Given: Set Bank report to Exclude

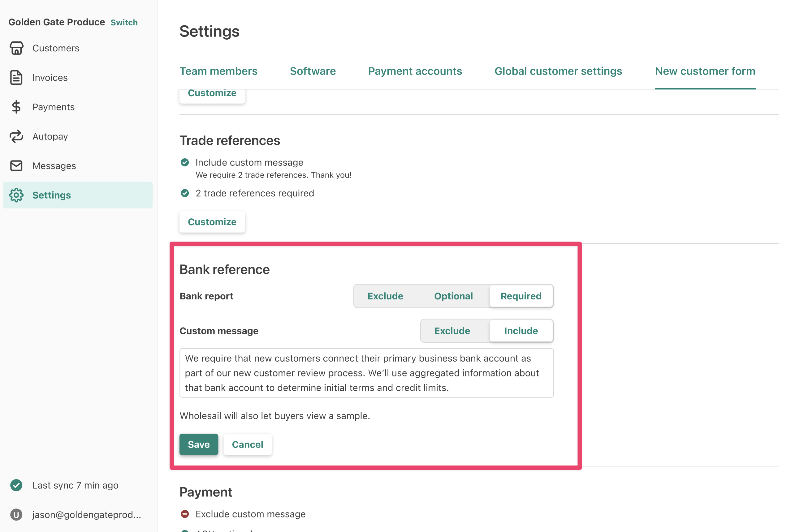Looking at the screenshot, I should pyautogui.click(x=385, y=296).
